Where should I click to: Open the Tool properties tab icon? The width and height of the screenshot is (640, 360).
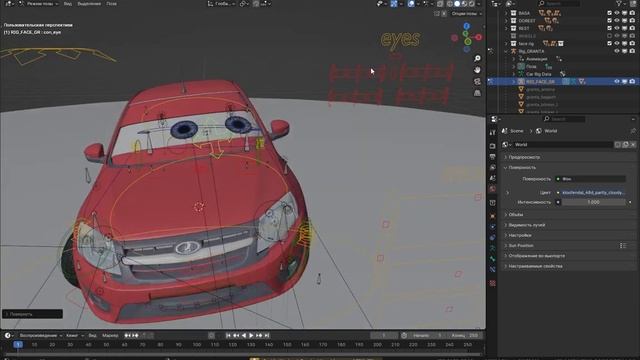[493, 132]
